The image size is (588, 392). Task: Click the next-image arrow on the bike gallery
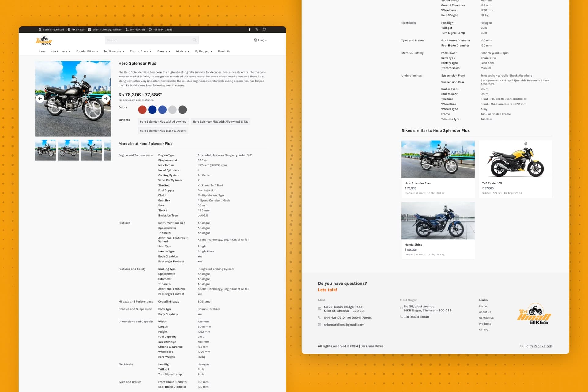(x=106, y=98)
